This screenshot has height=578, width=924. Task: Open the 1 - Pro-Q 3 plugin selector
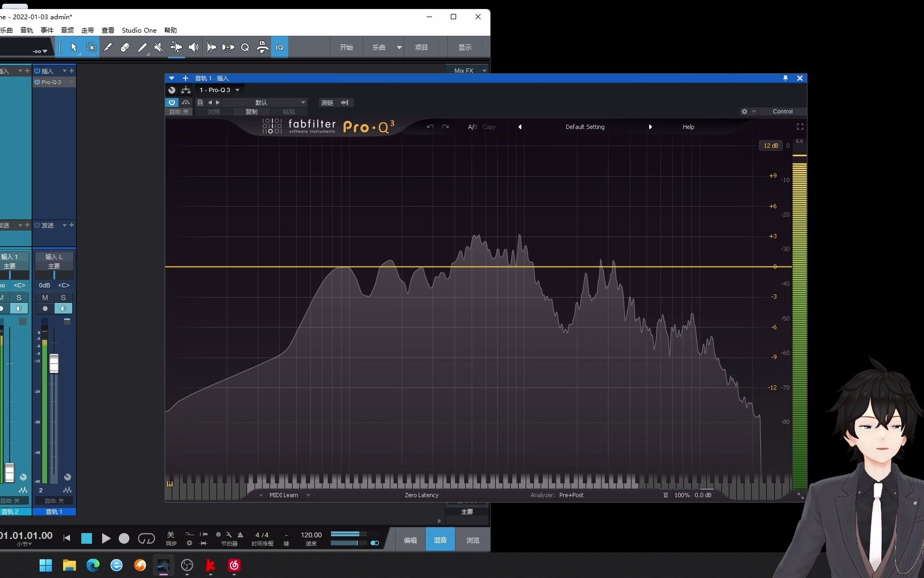pyautogui.click(x=219, y=90)
